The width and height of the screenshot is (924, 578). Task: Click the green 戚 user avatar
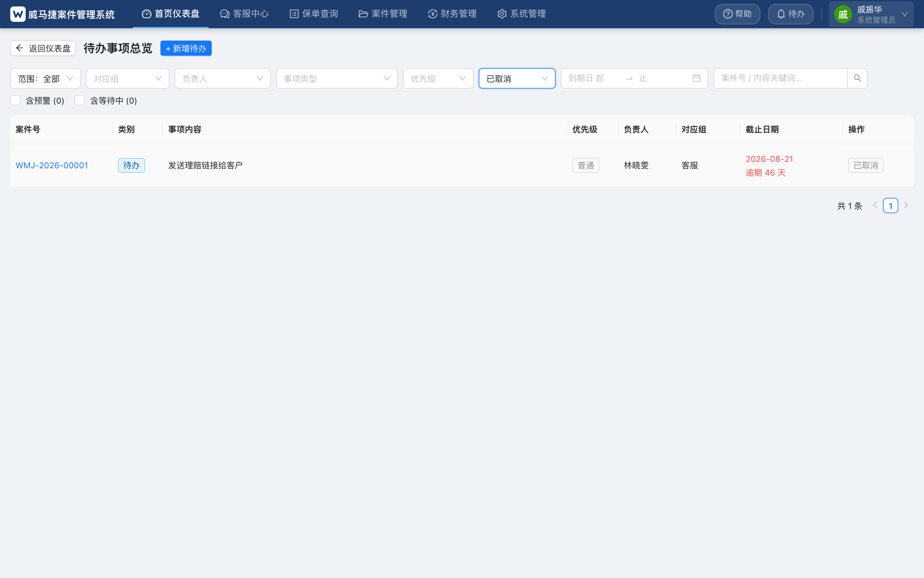click(x=843, y=15)
